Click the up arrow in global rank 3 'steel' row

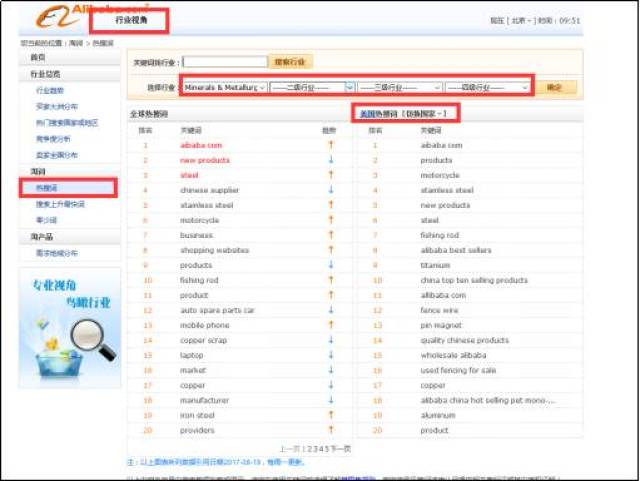pyautogui.click(x=331, y=175)
